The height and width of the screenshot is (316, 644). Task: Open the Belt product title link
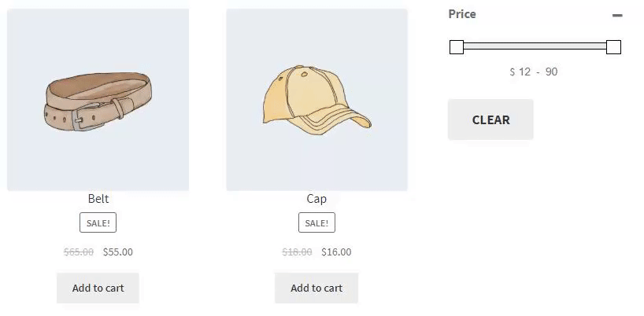[x=98, y=199]
